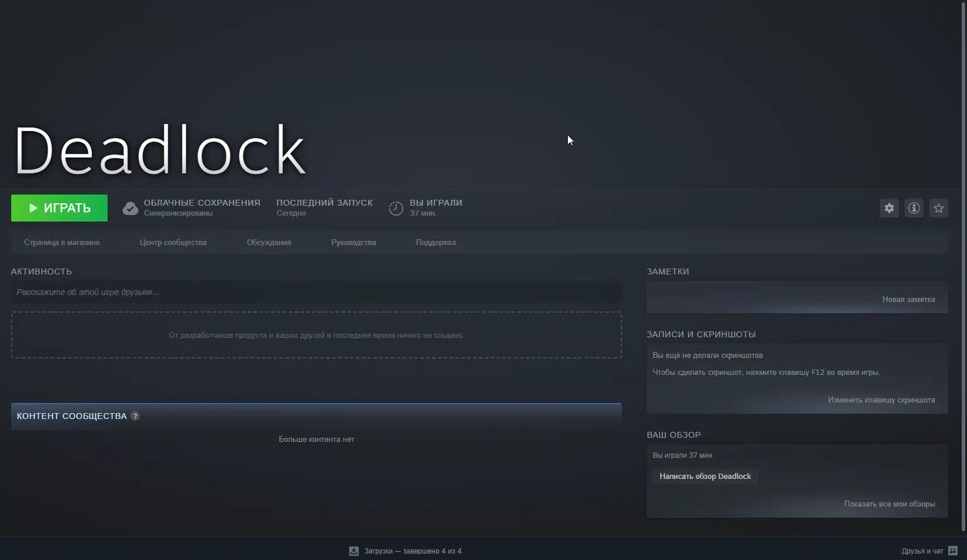Click the downloads tray icon
Viewport: 967px width, 560px height.
point(354,551)
